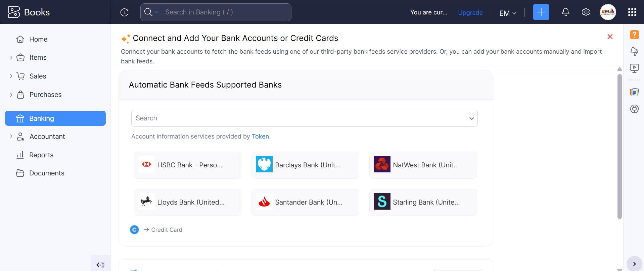
Task: Open the orange Help icon
Action: (x=634, y=35)
